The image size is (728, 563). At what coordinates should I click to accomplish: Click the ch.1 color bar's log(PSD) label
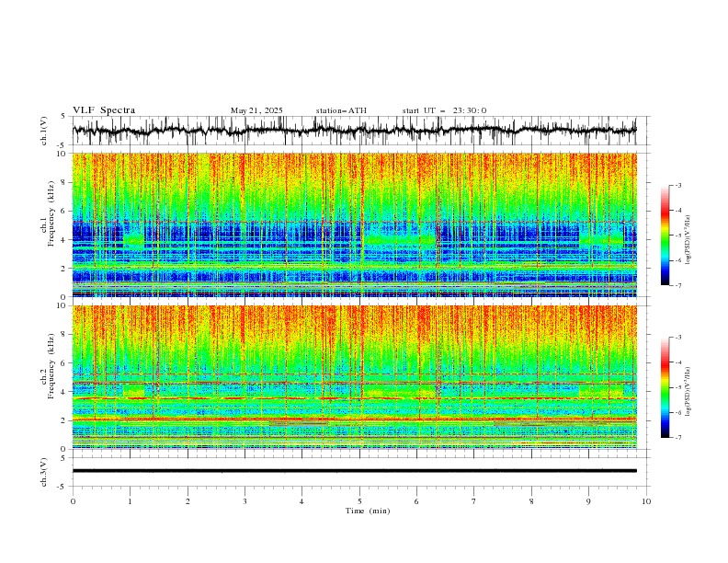[688, 240]
